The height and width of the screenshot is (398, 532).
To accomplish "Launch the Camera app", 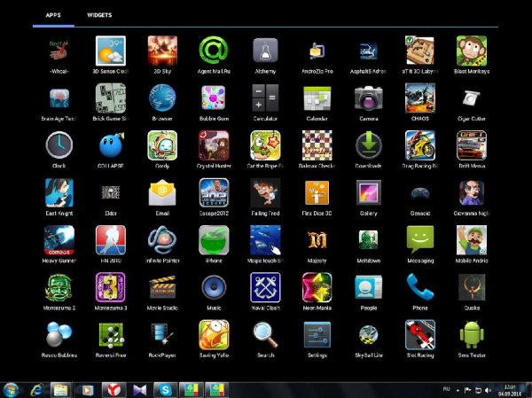I will [x=369, y=98].
